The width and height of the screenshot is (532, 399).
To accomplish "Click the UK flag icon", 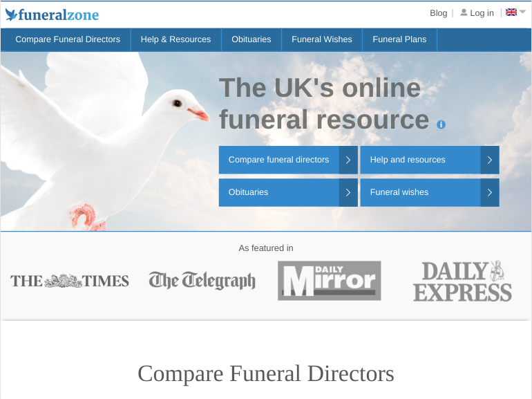I will point(511,12).
